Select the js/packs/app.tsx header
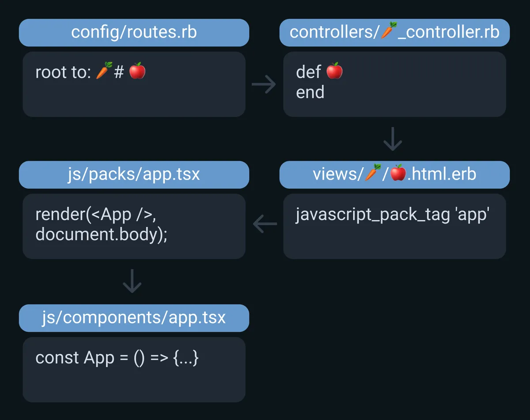Viewport: 530px width, 420px height. pos(134,174)
